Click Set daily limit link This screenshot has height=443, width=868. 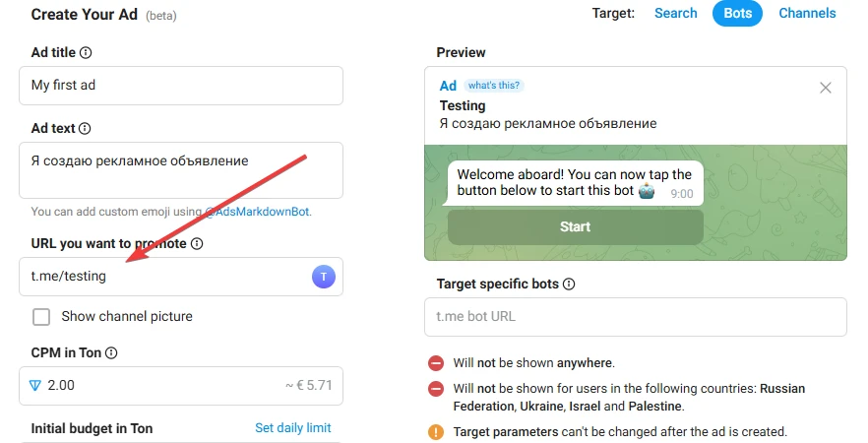click(x=293, y=428)
